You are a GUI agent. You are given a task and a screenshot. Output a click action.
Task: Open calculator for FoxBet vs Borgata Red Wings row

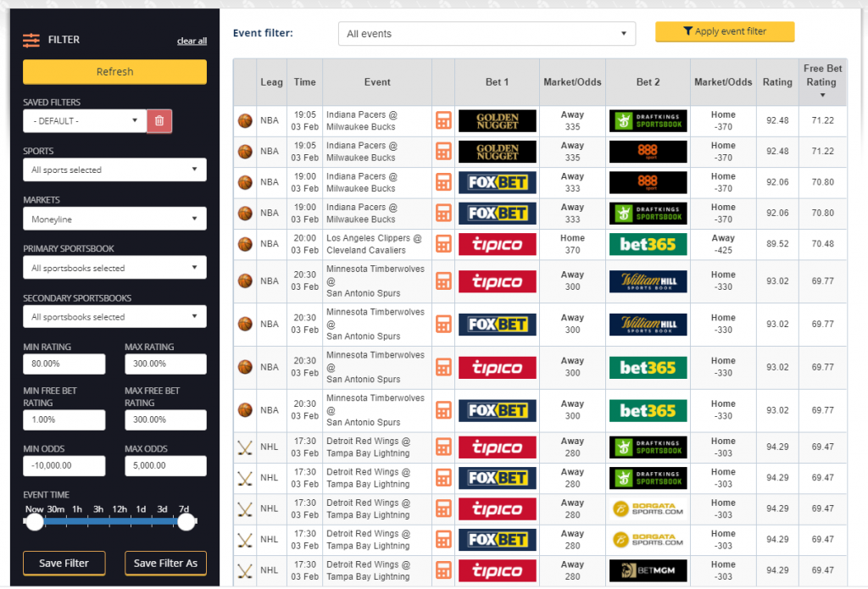click(443, 540)
